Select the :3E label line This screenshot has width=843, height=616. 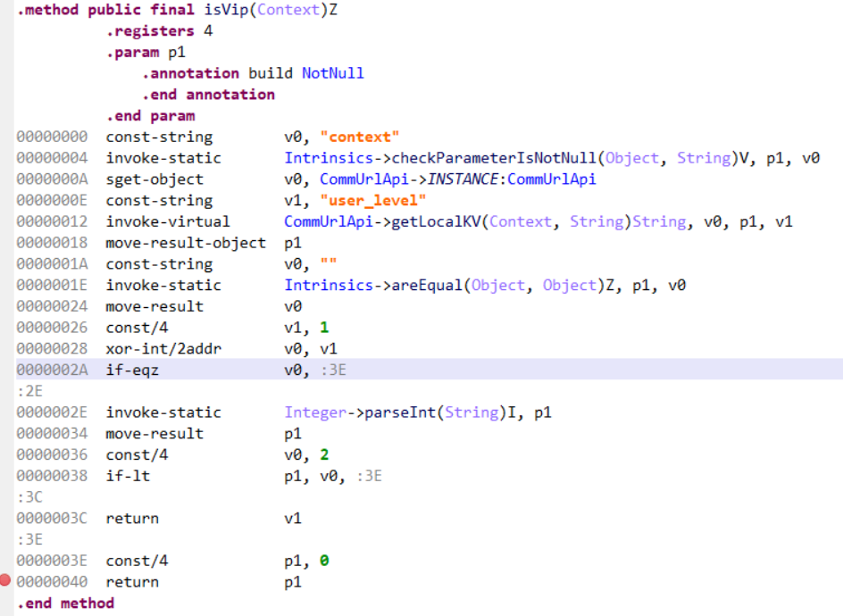point(29,539)
